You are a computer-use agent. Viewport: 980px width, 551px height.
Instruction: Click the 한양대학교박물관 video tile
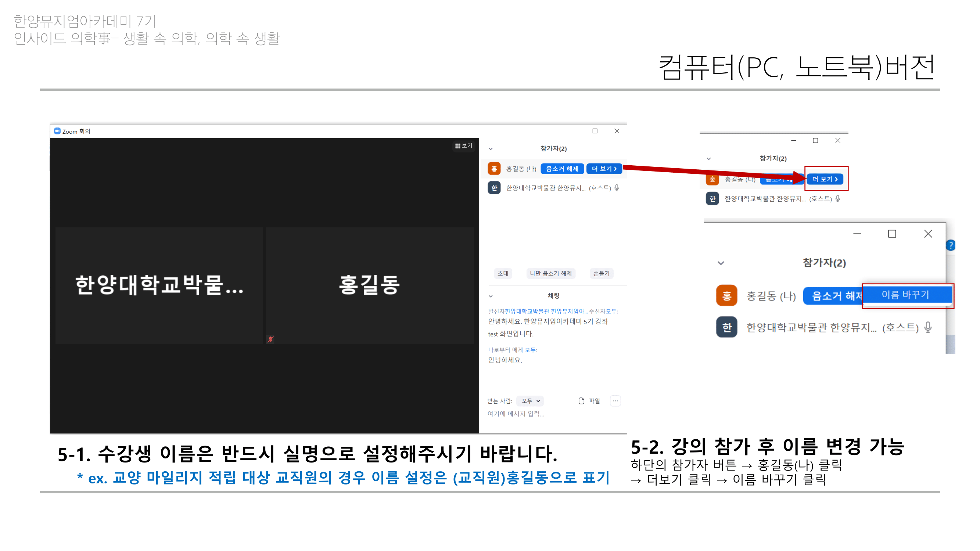pyautogui.click(x=159, y=285)
